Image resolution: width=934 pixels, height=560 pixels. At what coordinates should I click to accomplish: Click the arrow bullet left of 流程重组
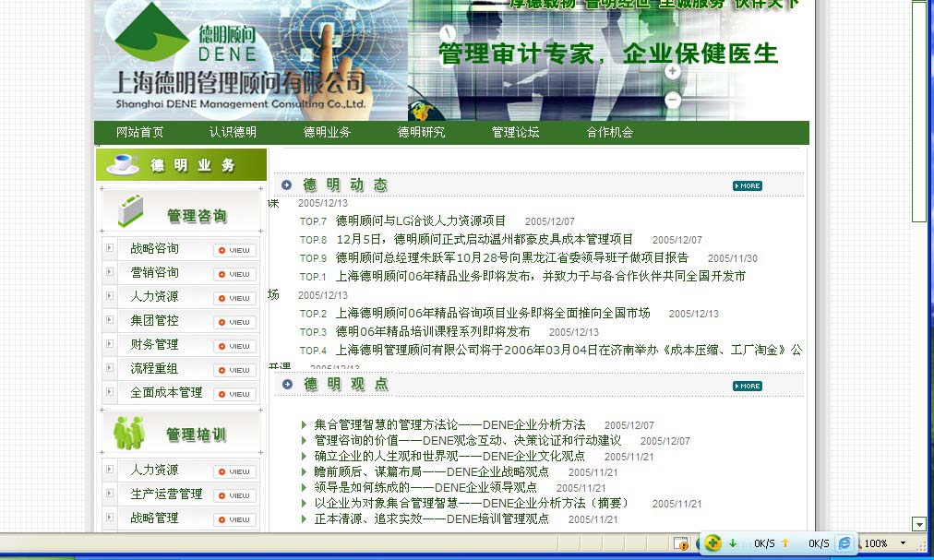coord(110,367)
